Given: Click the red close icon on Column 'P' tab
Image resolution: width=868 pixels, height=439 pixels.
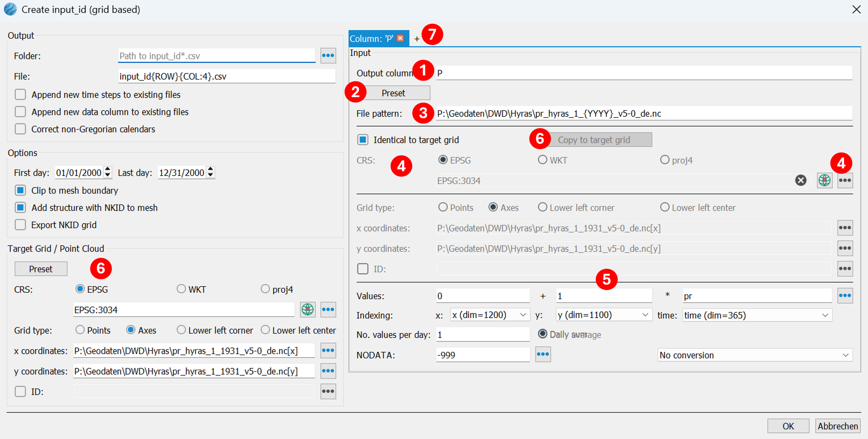Looking at the screenshot, I should click(400, 38).
